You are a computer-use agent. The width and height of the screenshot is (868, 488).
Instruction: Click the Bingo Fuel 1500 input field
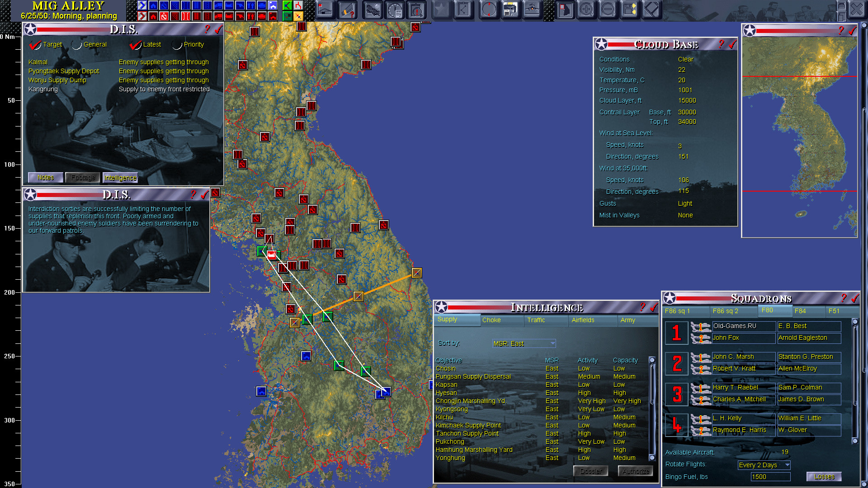770,477
